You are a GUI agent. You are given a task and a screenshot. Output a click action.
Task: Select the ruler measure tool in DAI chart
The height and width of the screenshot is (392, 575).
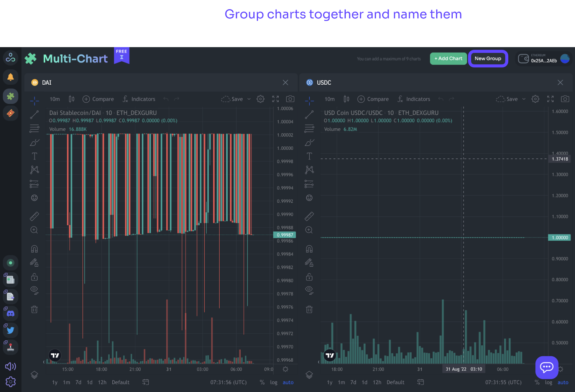point(34,217)
